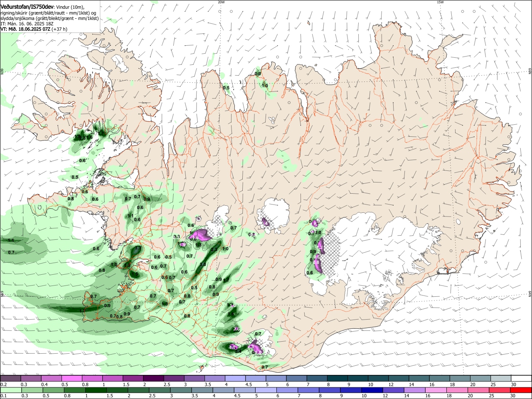Select bright pink snow legend swatch for 0.5
Screen dimensions: 532x399
click(71, 379)
